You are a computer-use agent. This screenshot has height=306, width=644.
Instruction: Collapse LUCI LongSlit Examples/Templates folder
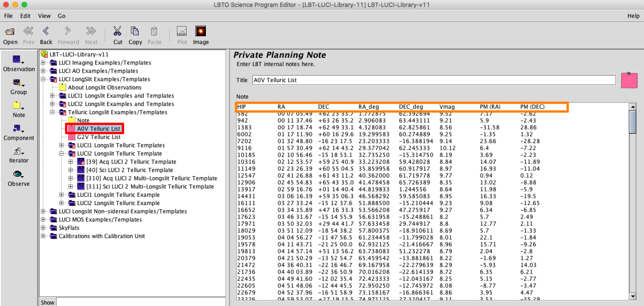[x=43, y=79]
